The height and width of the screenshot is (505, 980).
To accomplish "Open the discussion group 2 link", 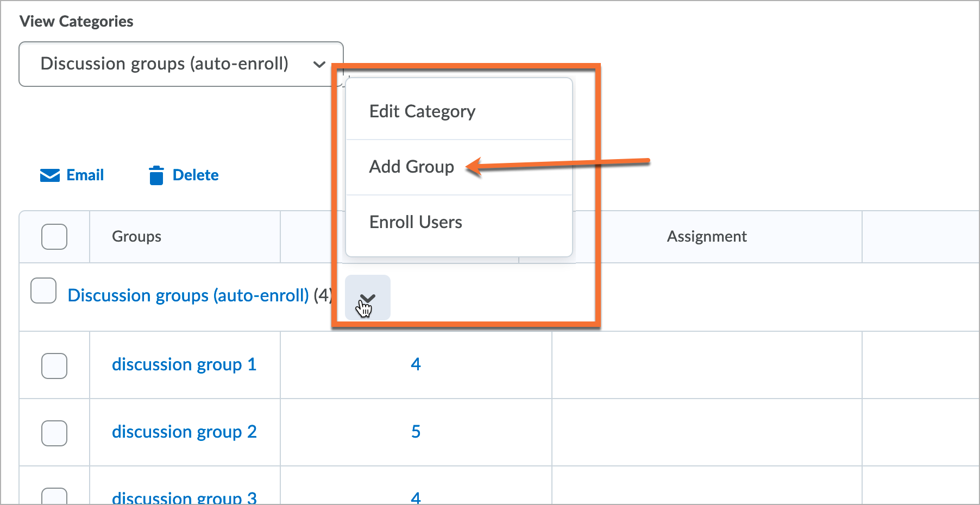I will click(184, 432).
